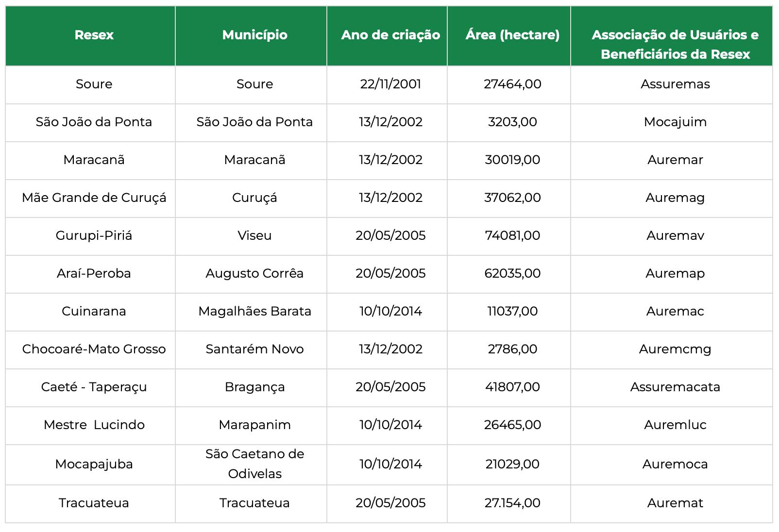Click the Auremap association cell
The image size is (779, 532).
(672, 274)
